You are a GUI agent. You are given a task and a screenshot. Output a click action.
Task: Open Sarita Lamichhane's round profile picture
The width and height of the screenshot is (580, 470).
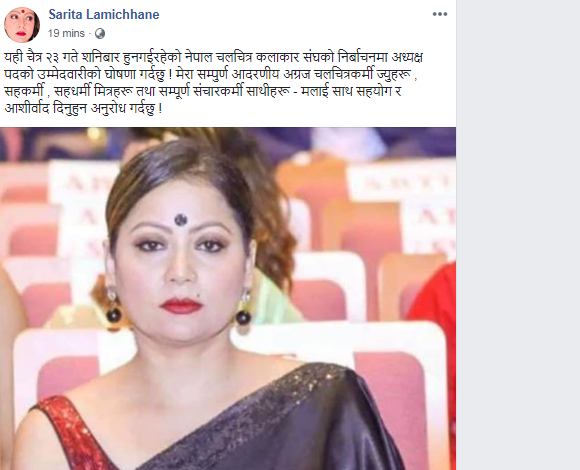click(x=22, y=25)
